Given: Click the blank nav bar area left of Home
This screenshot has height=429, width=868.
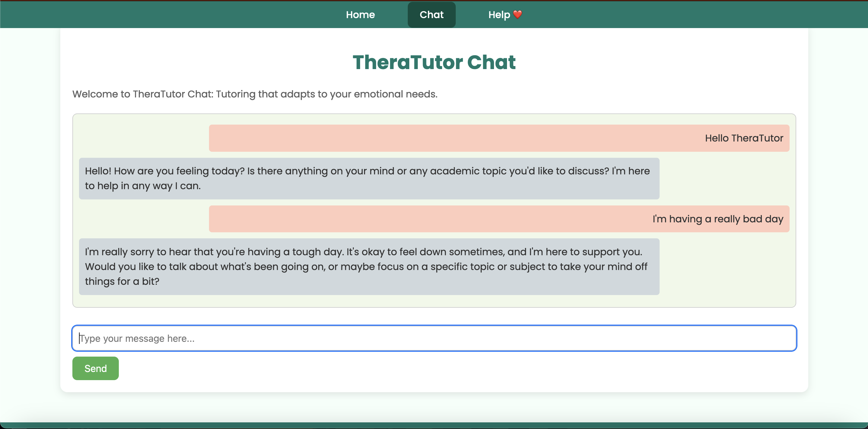Looking at the screenshot, I should point(169,15).
